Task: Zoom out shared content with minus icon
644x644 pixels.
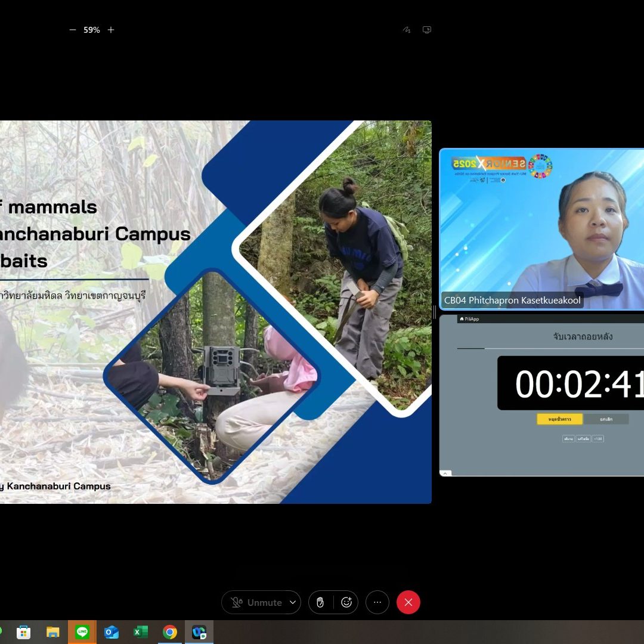Action: [x=73, y=30]
